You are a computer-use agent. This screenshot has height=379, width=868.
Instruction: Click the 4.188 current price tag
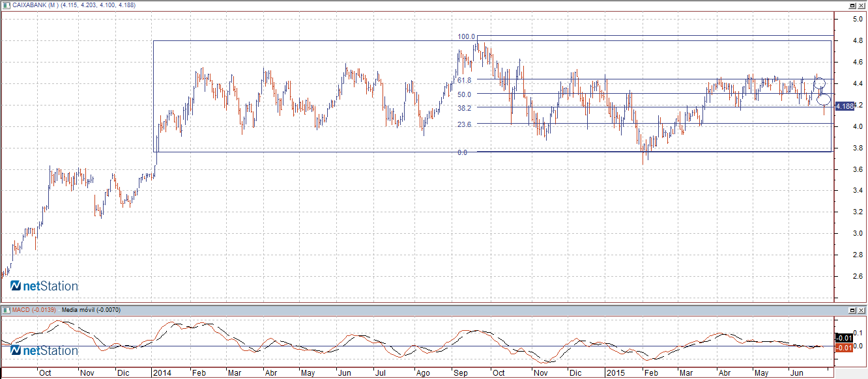click(x=844, y=106)
